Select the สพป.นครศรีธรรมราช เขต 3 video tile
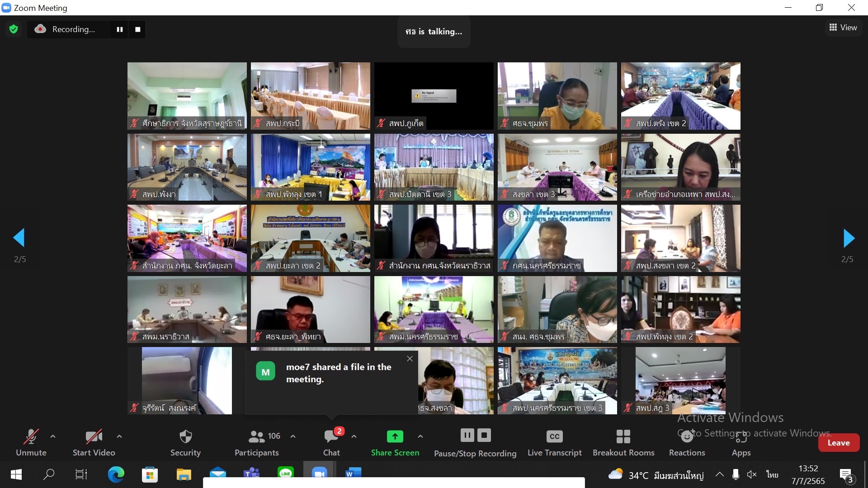 (557, 380)
